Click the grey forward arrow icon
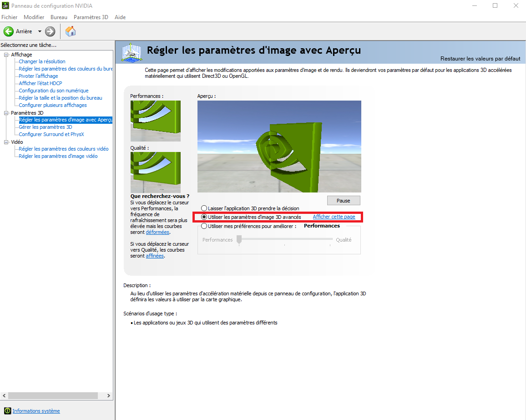This screenshot has width=526, height=420. [x=50, y=31]
